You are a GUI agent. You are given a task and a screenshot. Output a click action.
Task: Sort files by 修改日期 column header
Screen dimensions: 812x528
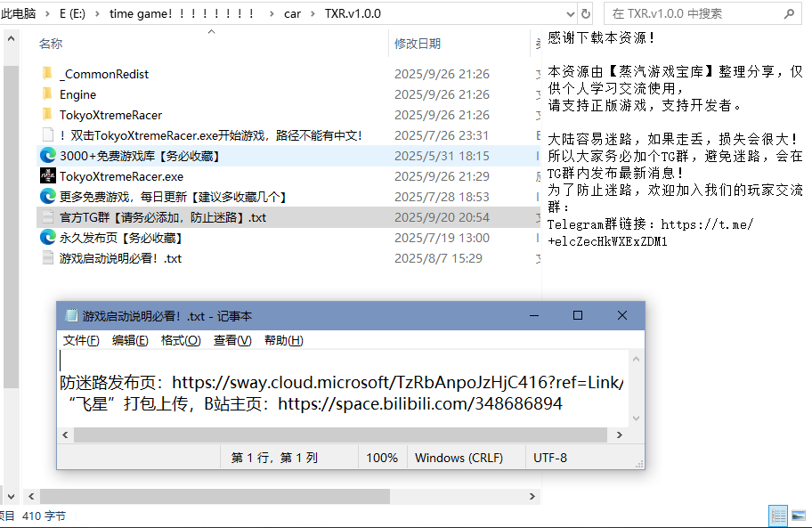(418, 44)
